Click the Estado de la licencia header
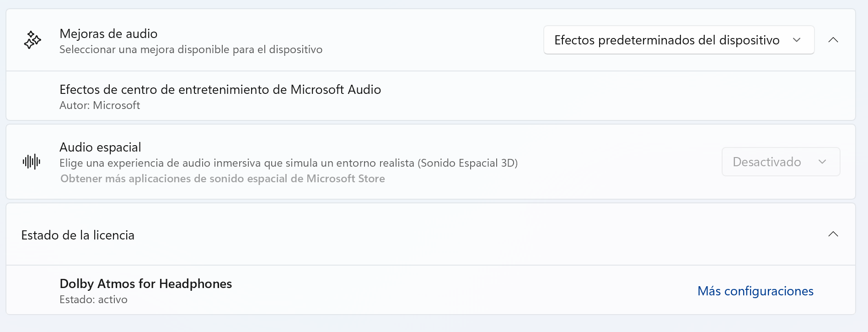The image size is (868, 332). (x=78, y=235)
